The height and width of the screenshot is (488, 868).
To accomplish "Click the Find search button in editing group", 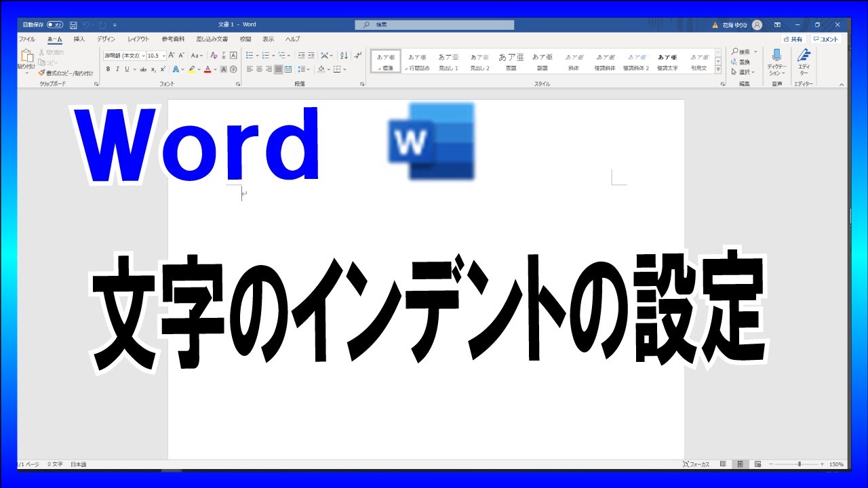I will (x=741, y=52).
